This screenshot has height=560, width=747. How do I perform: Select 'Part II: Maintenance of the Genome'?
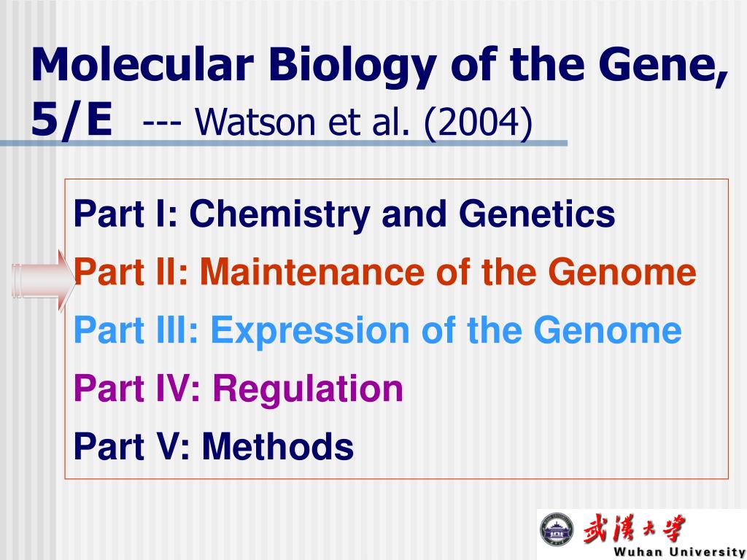pos(385,273)
